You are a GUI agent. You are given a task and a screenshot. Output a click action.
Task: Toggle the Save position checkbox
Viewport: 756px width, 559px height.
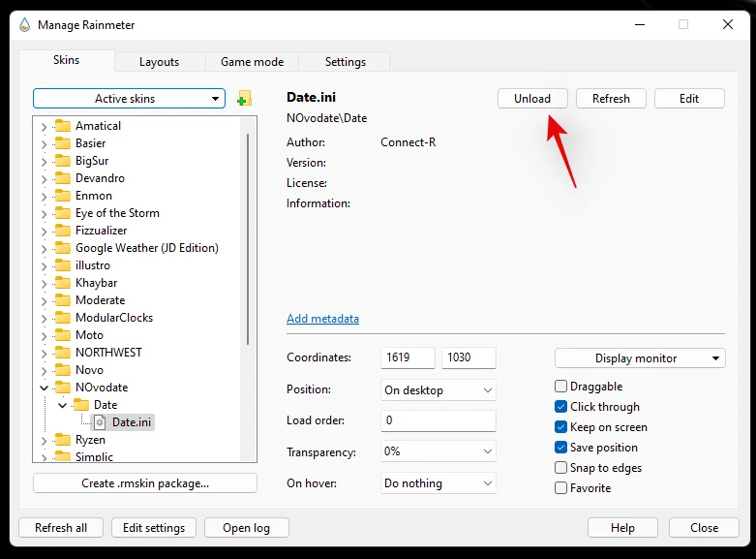[x=560, y=447]
